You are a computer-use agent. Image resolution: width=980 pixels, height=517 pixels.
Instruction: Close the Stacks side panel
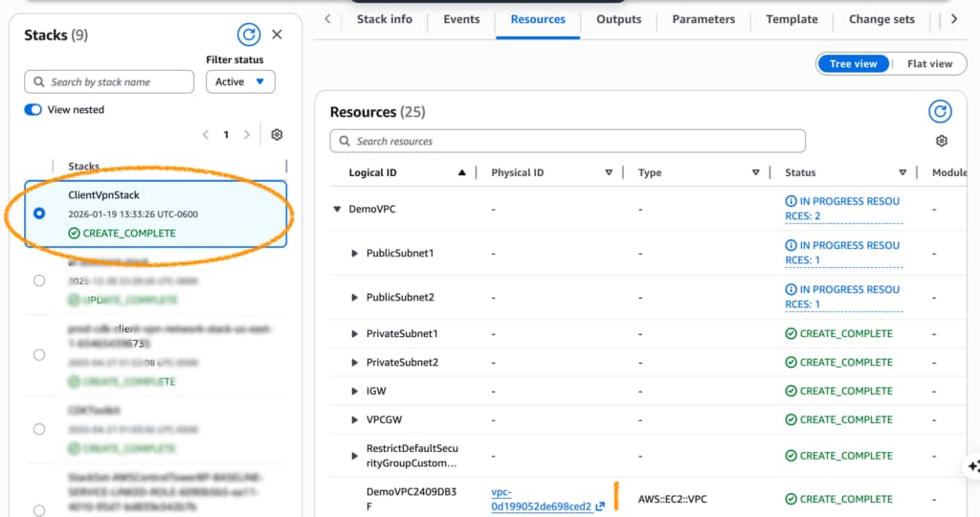(277, 35)
